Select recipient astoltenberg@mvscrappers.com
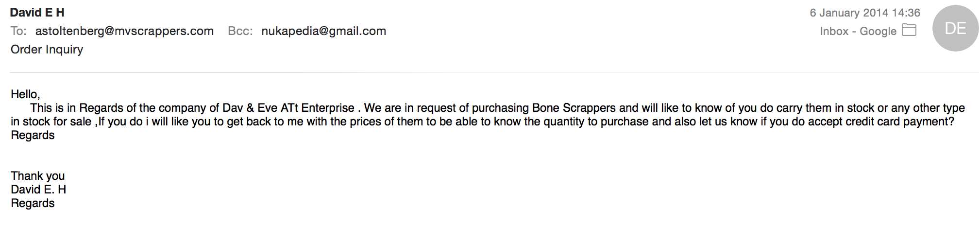980x244 pixels. (124, 31)
